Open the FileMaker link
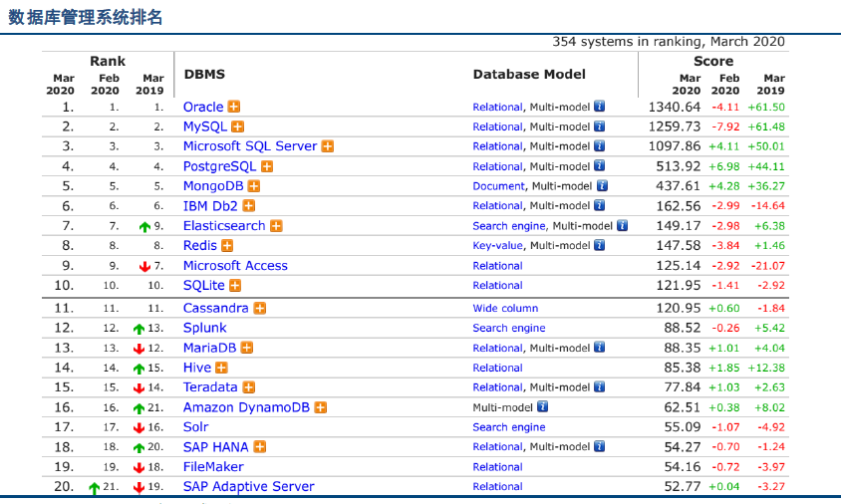Viewport: 841px width, 504px height. tap(213, 467)
